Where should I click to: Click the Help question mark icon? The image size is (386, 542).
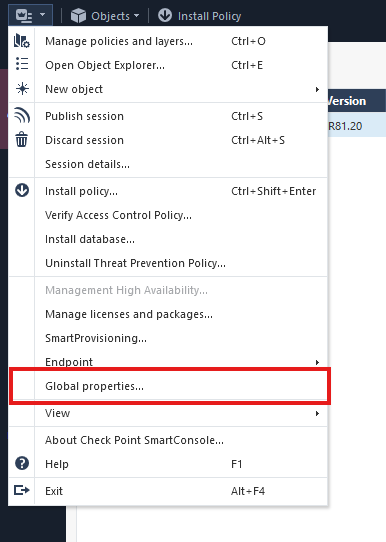pyautogui.click(x=22, y=463)
